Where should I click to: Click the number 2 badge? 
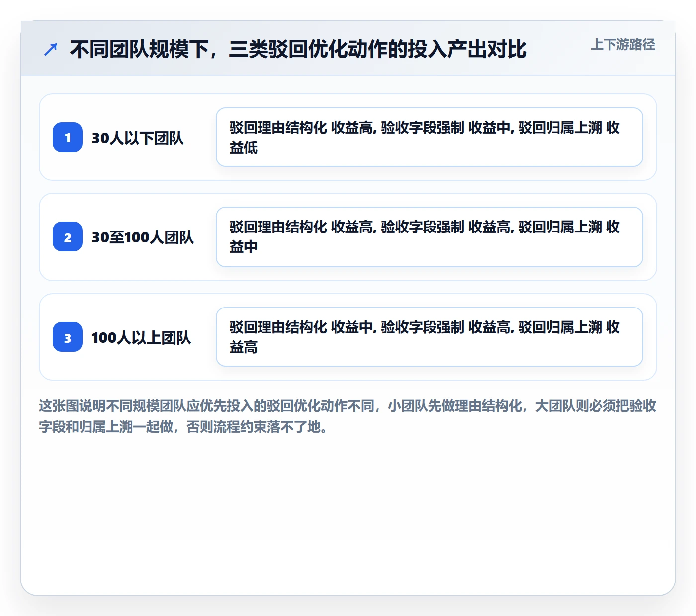coord(68,236)
